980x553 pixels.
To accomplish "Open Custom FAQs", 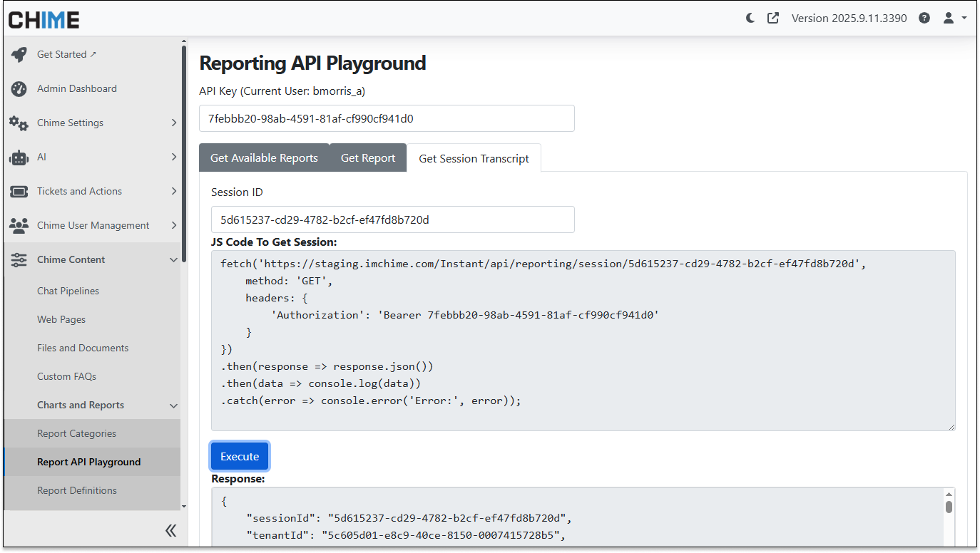I will click(66, 376).
